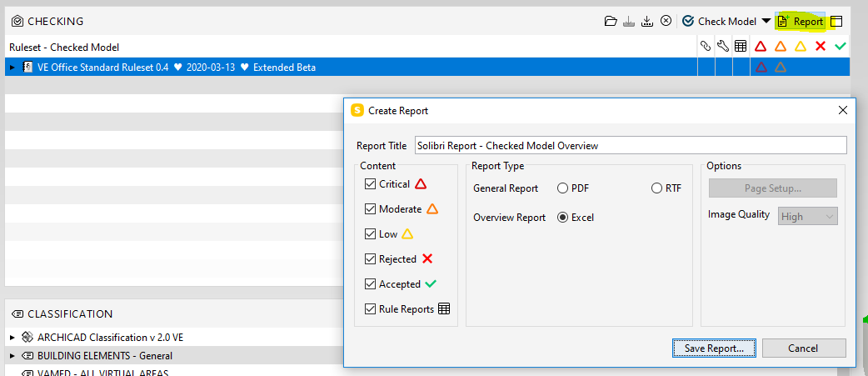Select the RTF report type radio button
This screenshot has width=868, height=376.
tap(656, 188)
